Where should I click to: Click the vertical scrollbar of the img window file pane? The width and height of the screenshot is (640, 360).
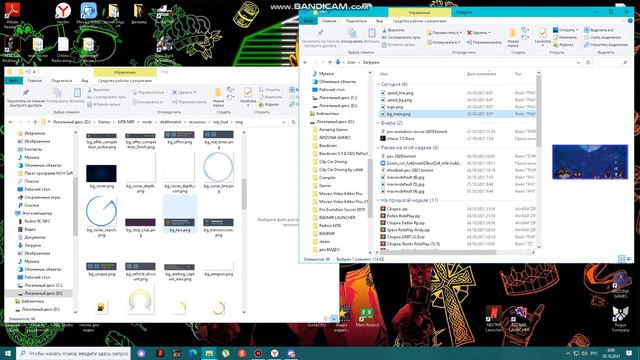coord(244,194)
